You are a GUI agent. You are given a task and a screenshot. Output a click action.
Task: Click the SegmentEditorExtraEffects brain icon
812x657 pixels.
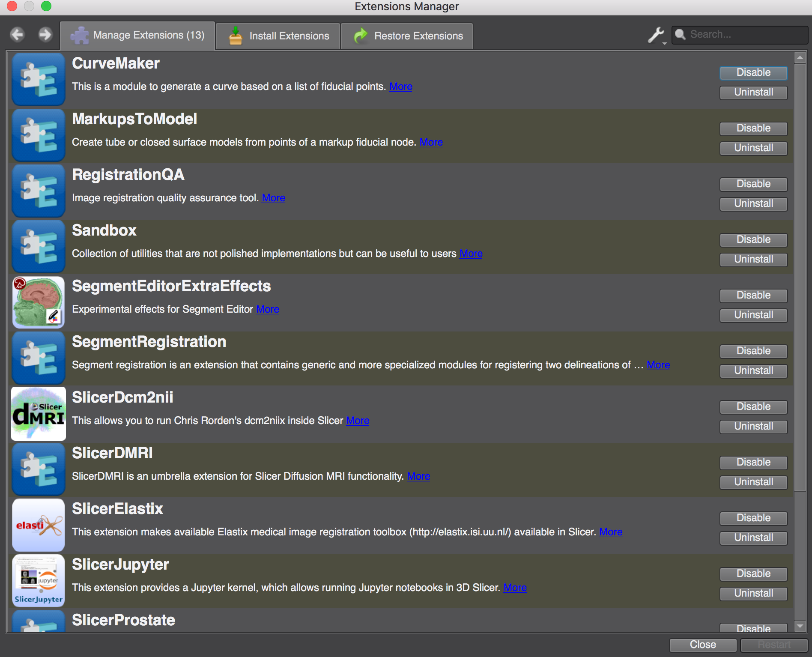tap(38, 302)
